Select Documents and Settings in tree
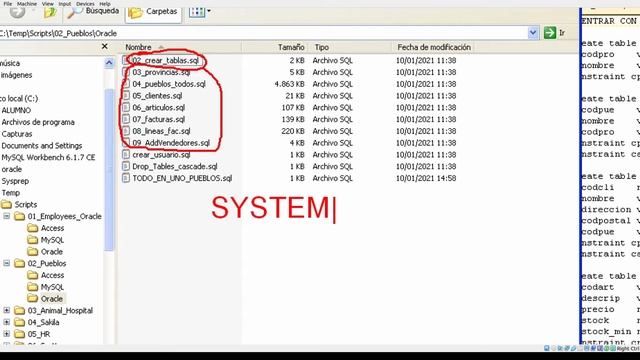The width and height of the screenshot is (640, 360). 42,146
